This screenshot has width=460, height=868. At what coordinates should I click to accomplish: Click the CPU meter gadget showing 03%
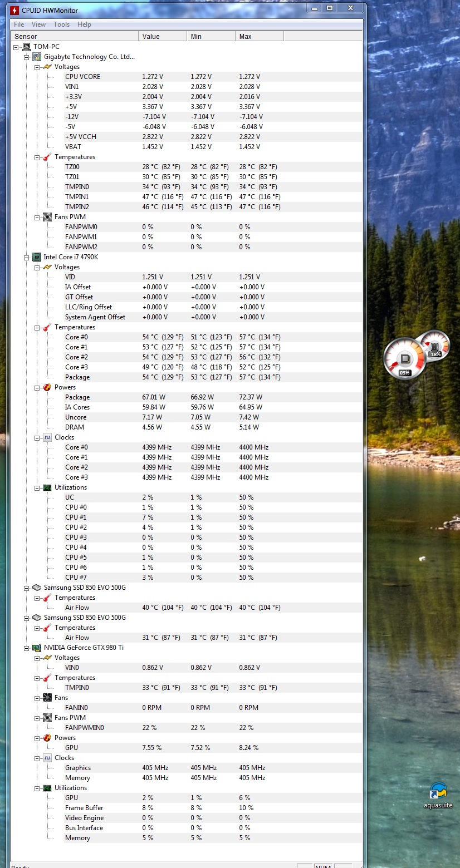[405, 359]
